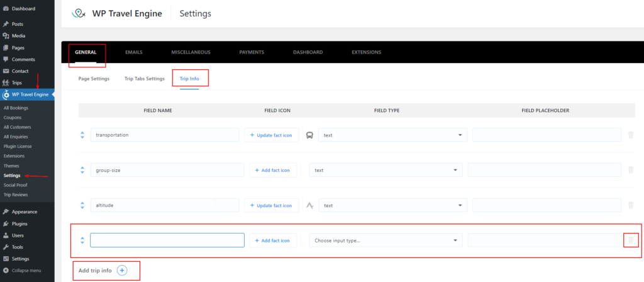Screen dimensions: 644x282
Task: Switch to the DASHBOARD tab
Action: point(308,52)
